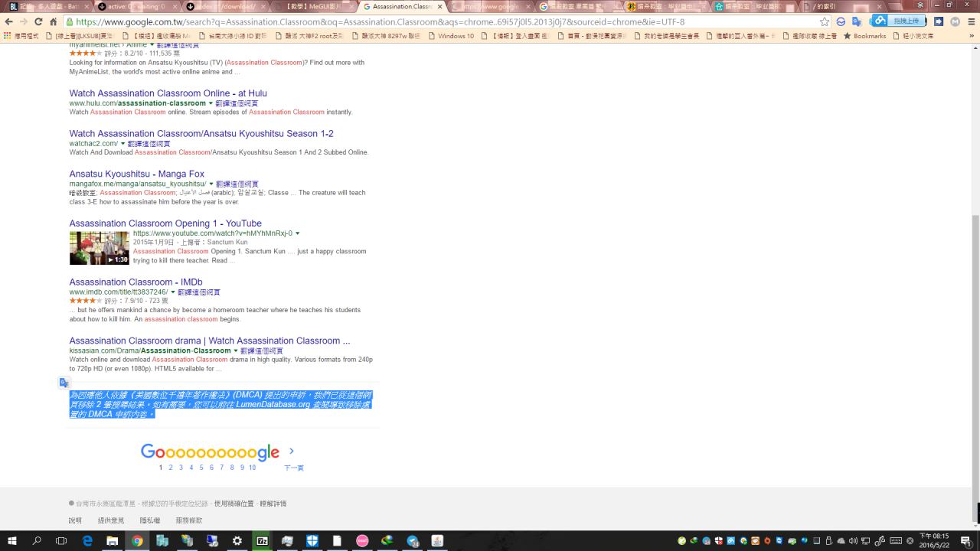This screenshot has height=551, width=980.
Task: Expand the dropdown arrow for the IMDb result
Action: (173, 292)
